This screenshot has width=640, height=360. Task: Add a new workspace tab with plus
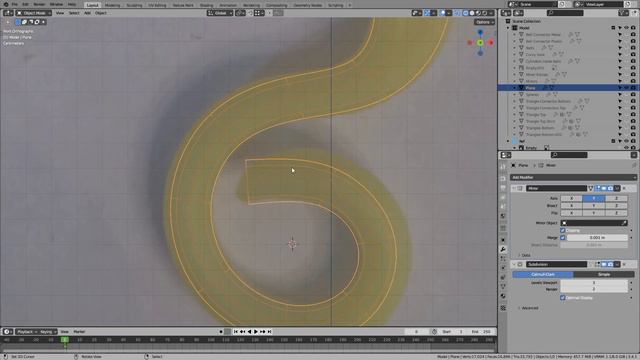(x=349, y=5)
